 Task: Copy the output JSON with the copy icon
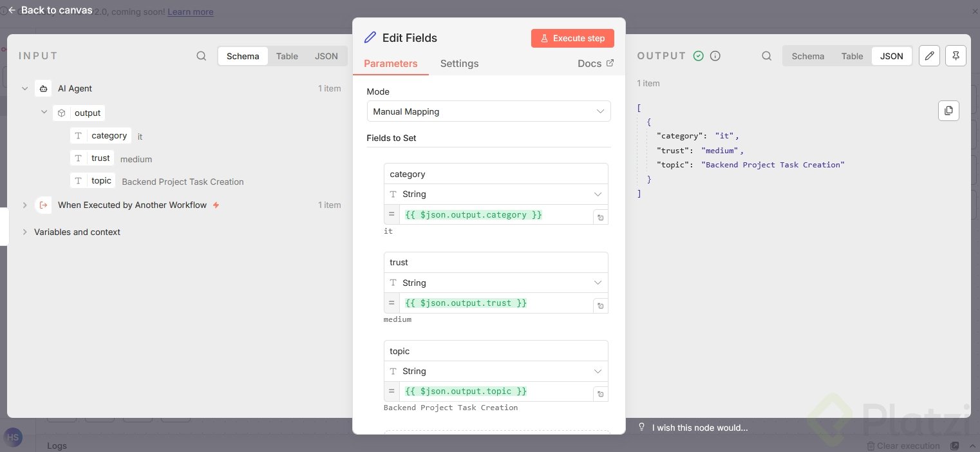(x=948, y=111)
